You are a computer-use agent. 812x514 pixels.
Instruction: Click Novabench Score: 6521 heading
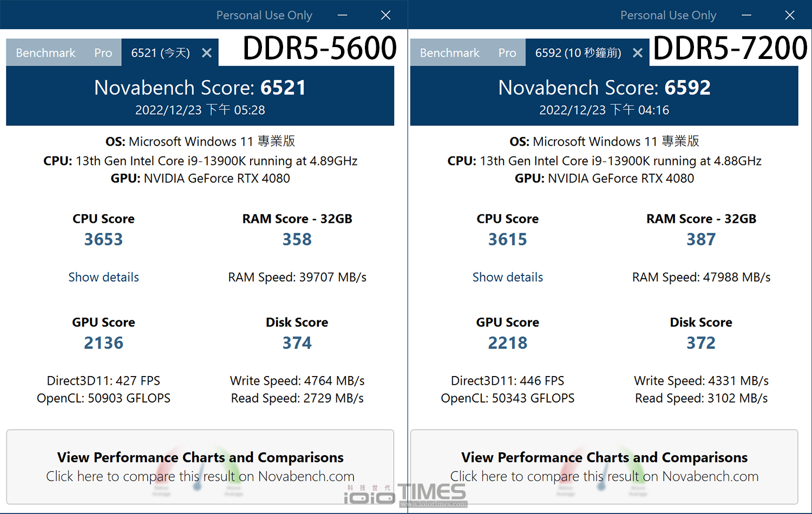pos(200,88)
